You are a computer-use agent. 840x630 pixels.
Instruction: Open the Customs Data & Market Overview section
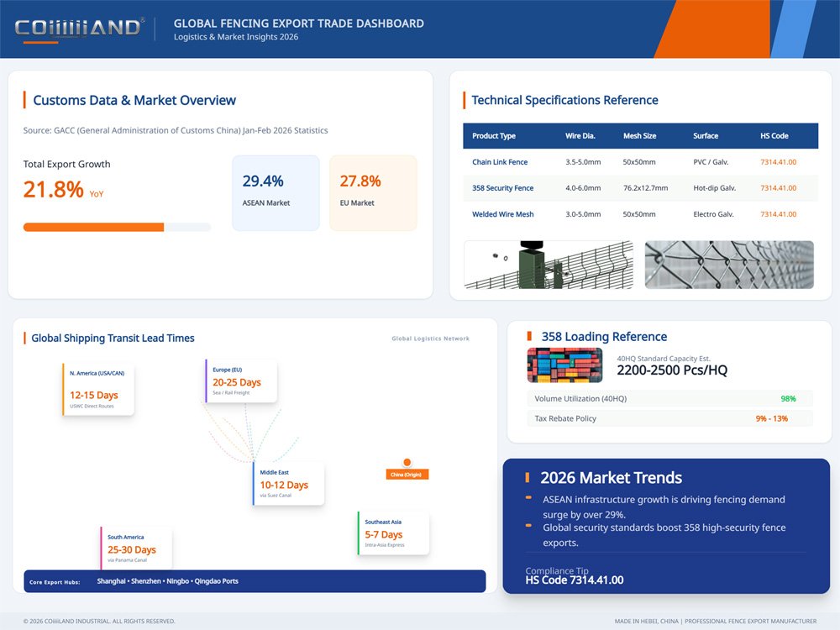(x=134, y=100)
